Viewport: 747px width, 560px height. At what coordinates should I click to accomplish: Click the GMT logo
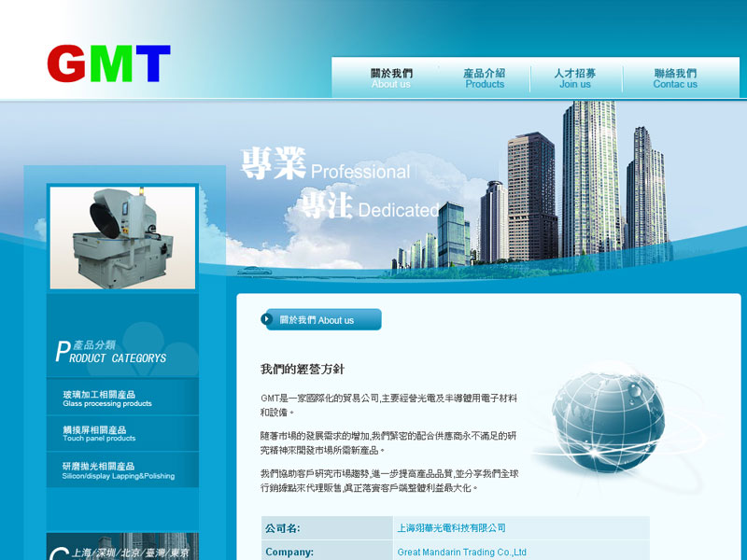[109, 62]
